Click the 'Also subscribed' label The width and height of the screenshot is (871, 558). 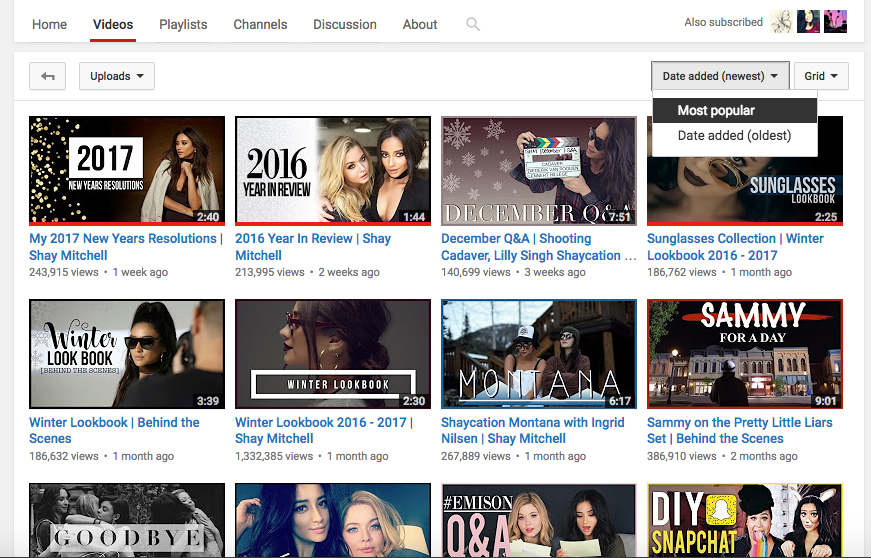(x=723, y=22)
